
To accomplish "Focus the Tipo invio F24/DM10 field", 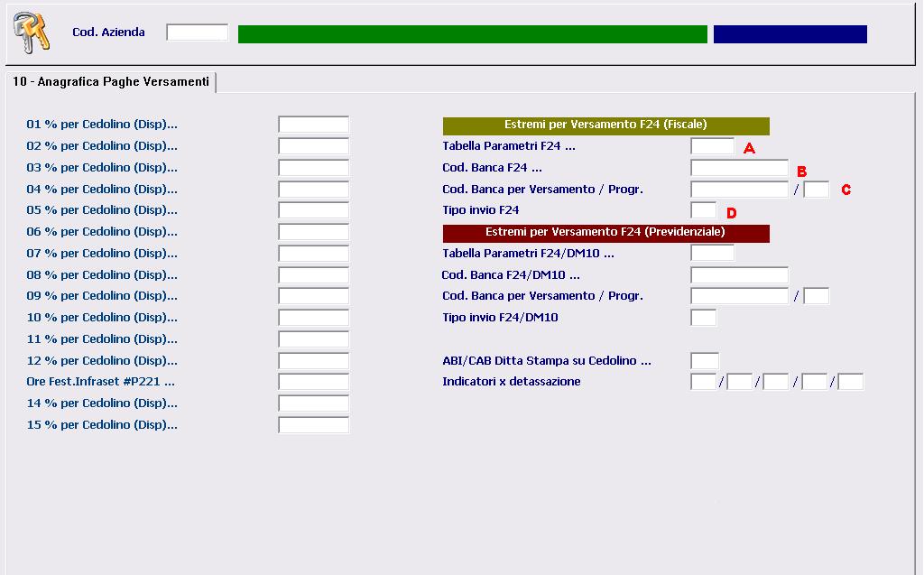I will click(x=703, y=318).
